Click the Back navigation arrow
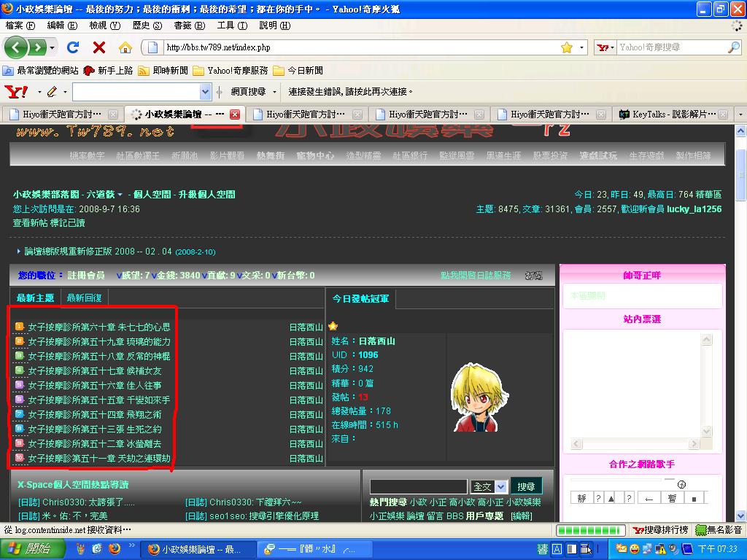Image resolution: width=747 pixels, height=560 pixels. coord(18,47)
